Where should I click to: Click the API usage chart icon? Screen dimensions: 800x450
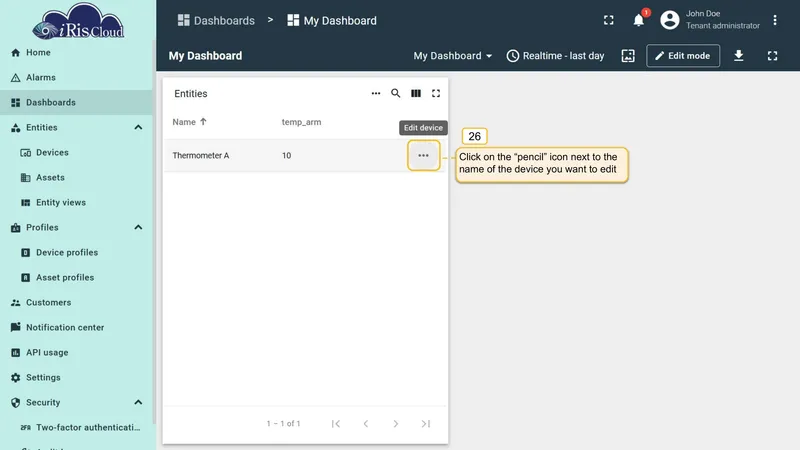coord(16,353)
